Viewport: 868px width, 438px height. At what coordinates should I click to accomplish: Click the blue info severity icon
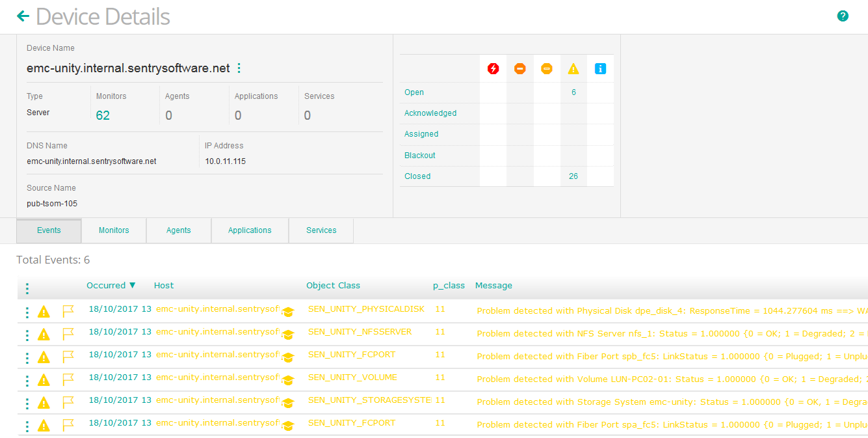[x=599, y=68]
